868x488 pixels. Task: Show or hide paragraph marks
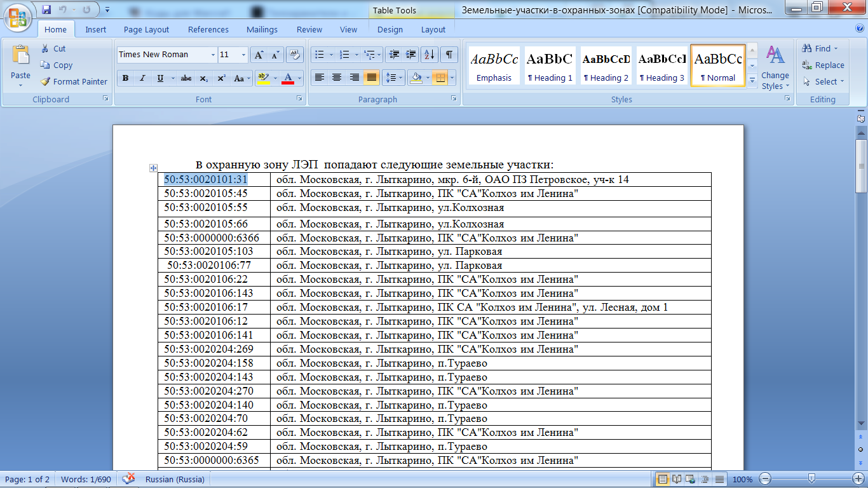(x=449, y=55)
